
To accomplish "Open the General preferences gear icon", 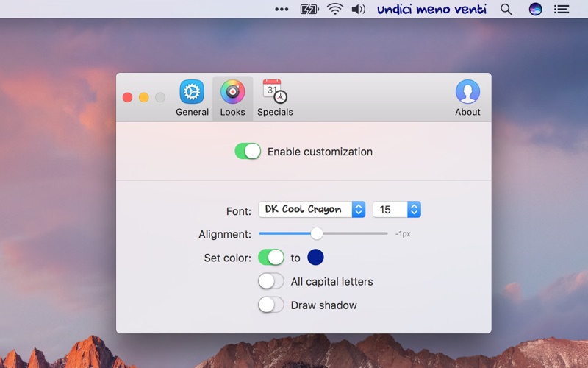I will [192, 93].
